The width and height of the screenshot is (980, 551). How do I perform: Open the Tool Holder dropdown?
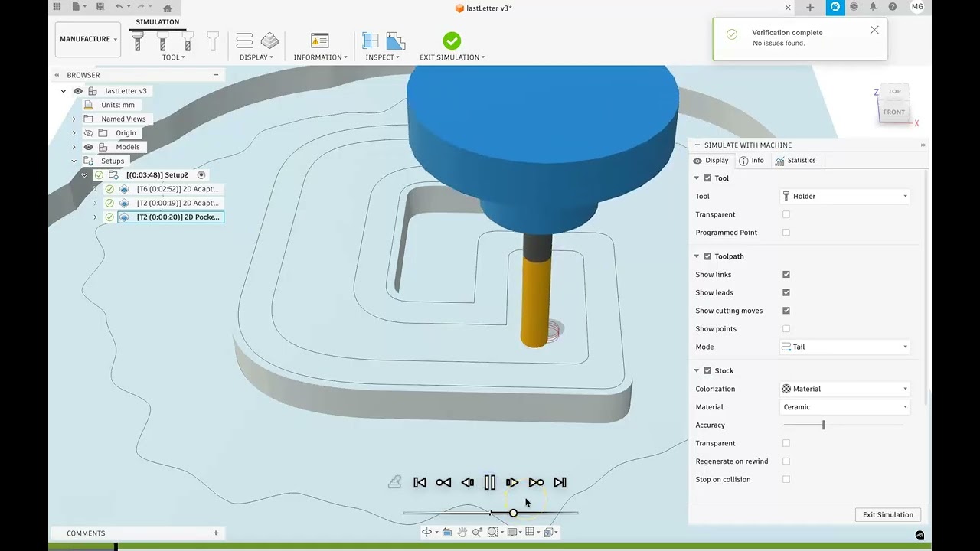pyautogui.click(x=845, y=197)
